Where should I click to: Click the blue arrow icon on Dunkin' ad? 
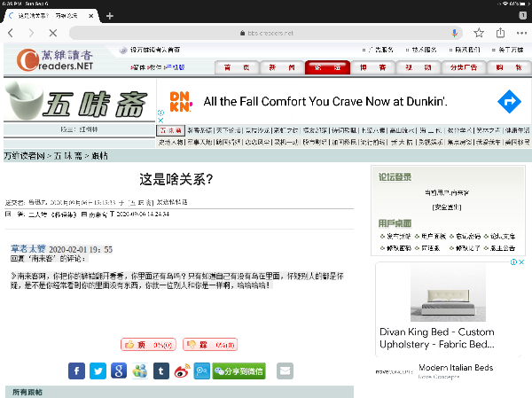[x=509, y=101]
